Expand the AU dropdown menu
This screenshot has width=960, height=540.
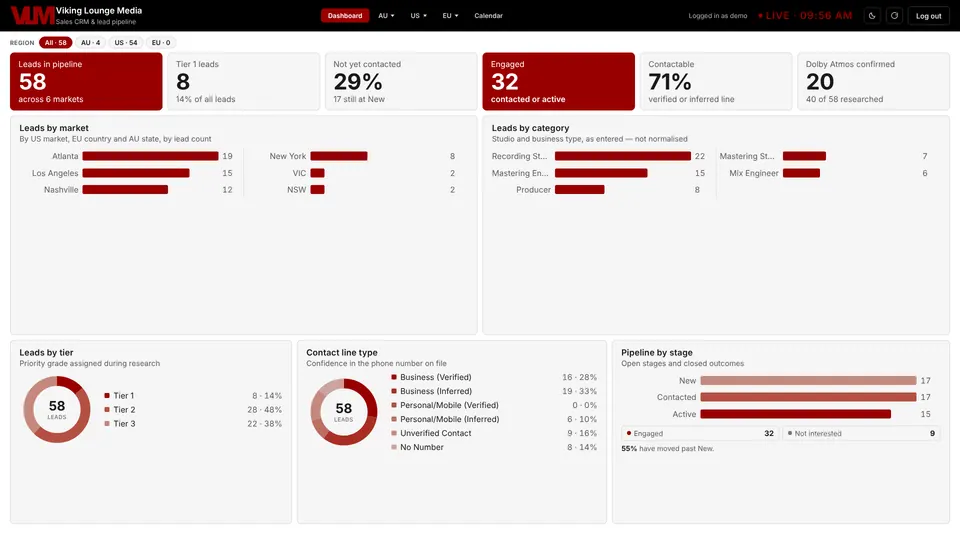(386, 16)
